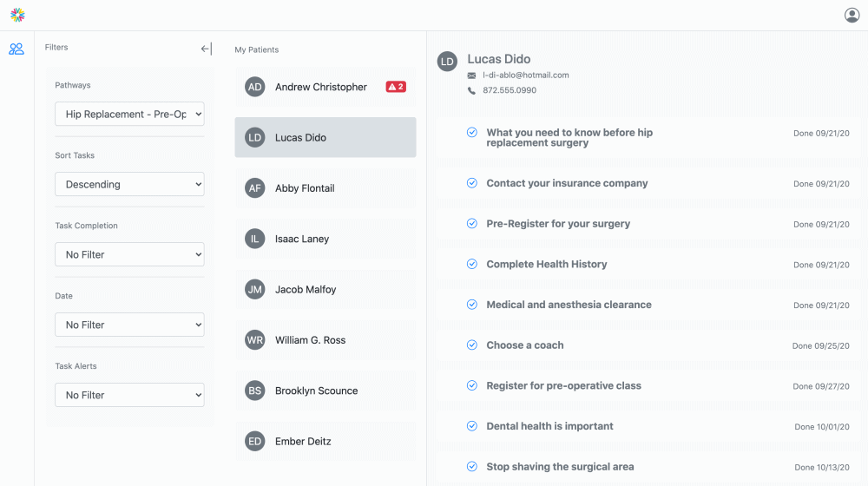Click Done 09/25/20 date for Choose a coach
Image resolution: width=868 pixels, height=486 pixels.
tap(820, 345)
